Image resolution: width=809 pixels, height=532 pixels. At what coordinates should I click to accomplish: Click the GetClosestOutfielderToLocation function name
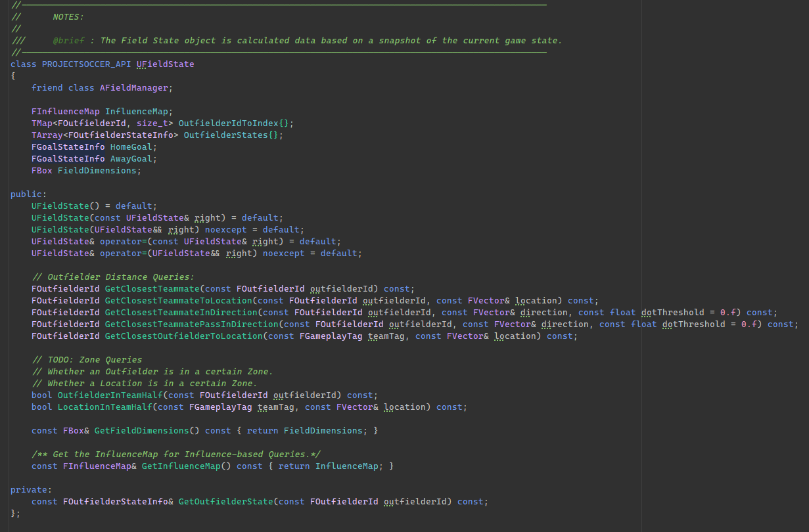[x=183, y=336]
